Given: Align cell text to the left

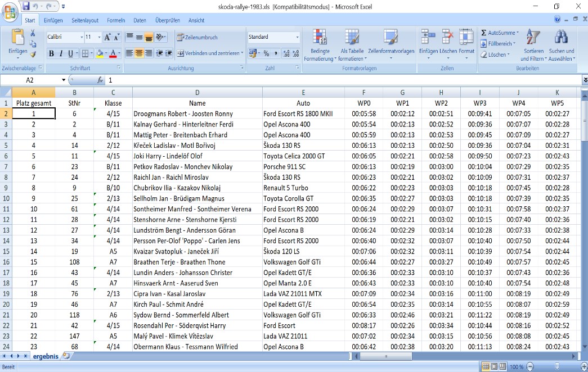Looking at the screenshot, I should (x=129, y=53).
